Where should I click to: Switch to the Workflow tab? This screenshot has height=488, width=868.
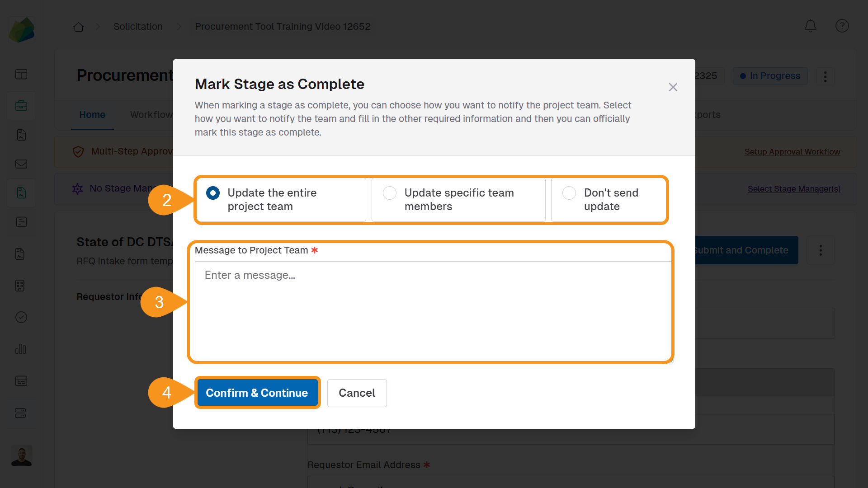click(151, 114)
